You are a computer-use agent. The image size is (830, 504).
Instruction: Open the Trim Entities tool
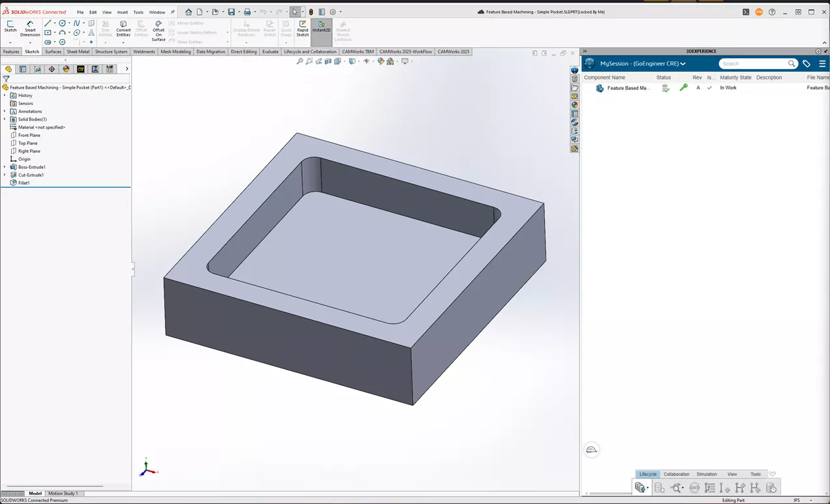[x=105, y=29]
